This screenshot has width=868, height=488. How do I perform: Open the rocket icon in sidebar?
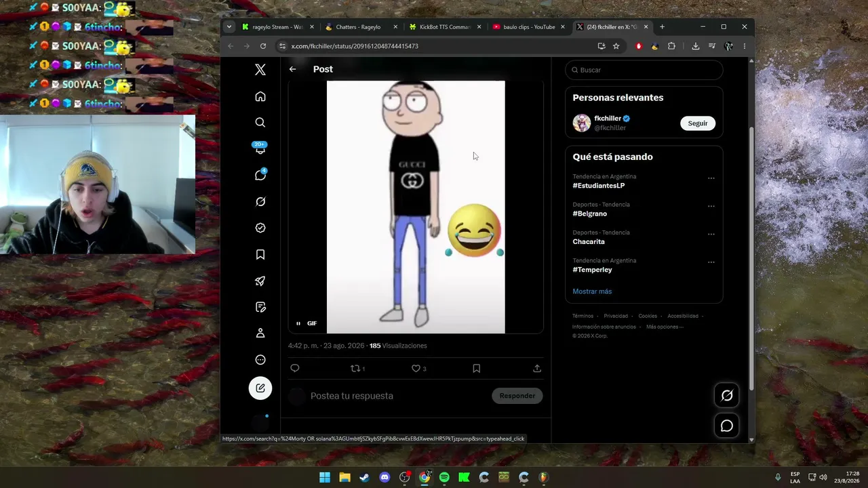click(260, 281)
